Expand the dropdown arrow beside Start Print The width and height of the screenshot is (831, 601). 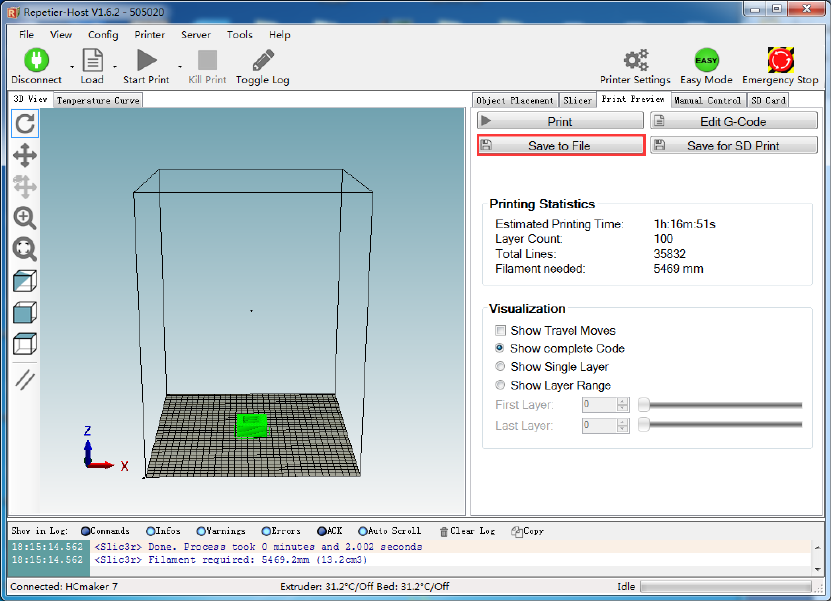(x=180, y=67)
